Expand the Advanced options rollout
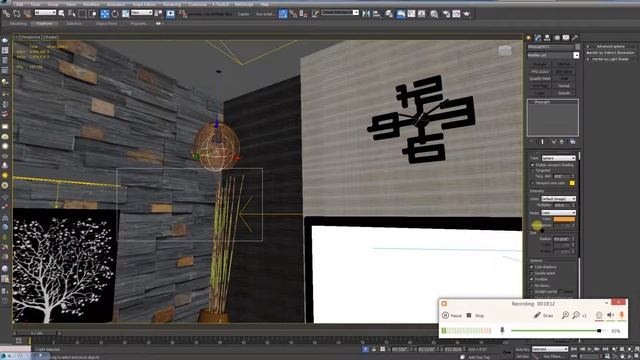This screenshot has height=360, width=640. 611,47
